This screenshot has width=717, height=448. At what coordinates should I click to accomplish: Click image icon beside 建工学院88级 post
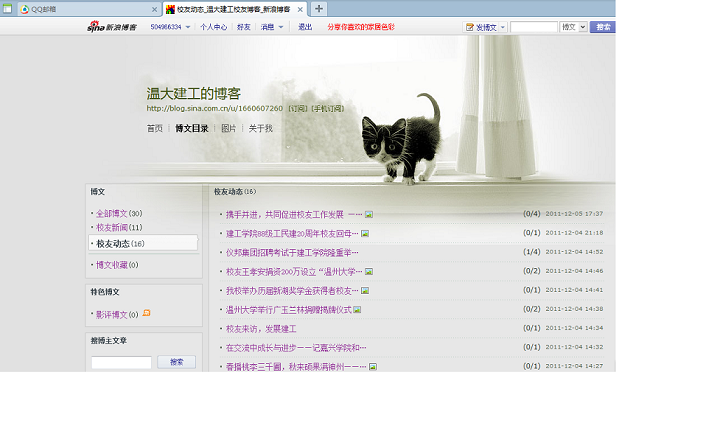pyautogui.click(x=365, y=233)
